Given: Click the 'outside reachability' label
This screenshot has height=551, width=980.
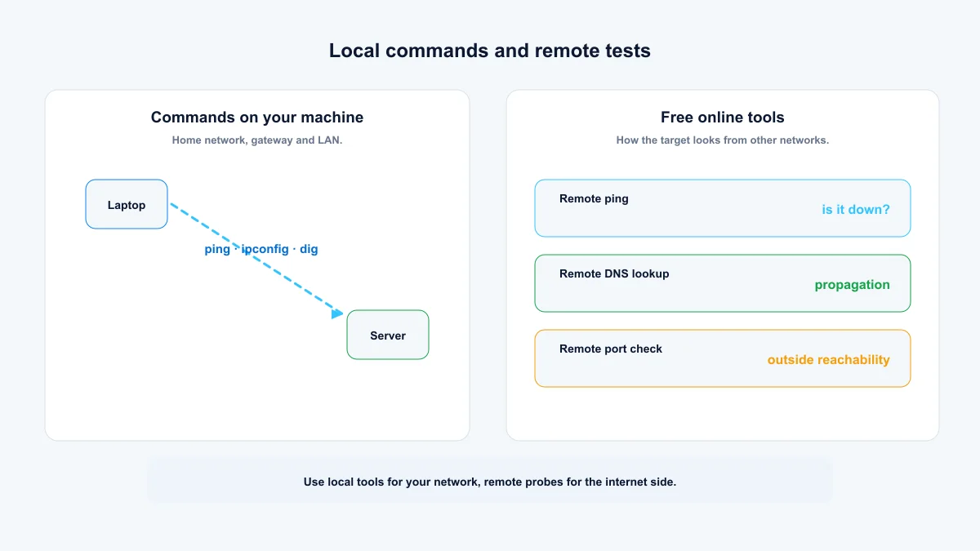Looking at the screenshot, I should [829, 360].
